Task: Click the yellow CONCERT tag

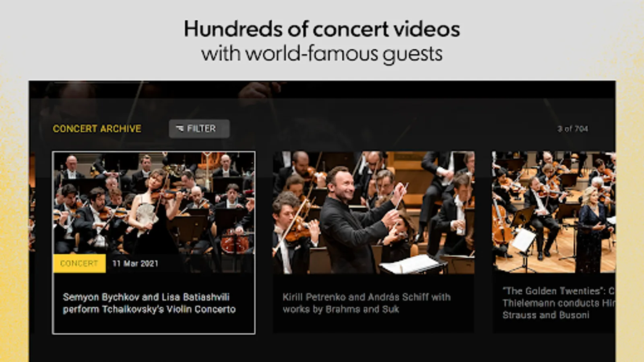Action: pos(79,263)
